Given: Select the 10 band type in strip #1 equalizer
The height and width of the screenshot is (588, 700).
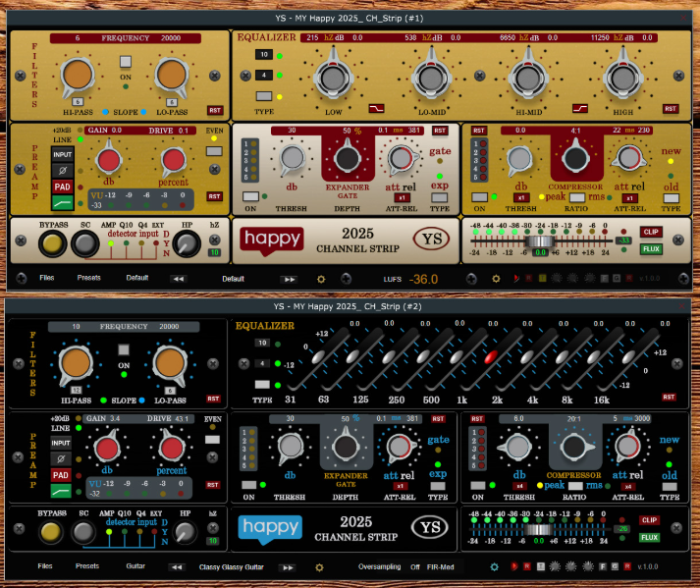Looking at the screenshot, I should pyautogui.click(x=264, y=54).
